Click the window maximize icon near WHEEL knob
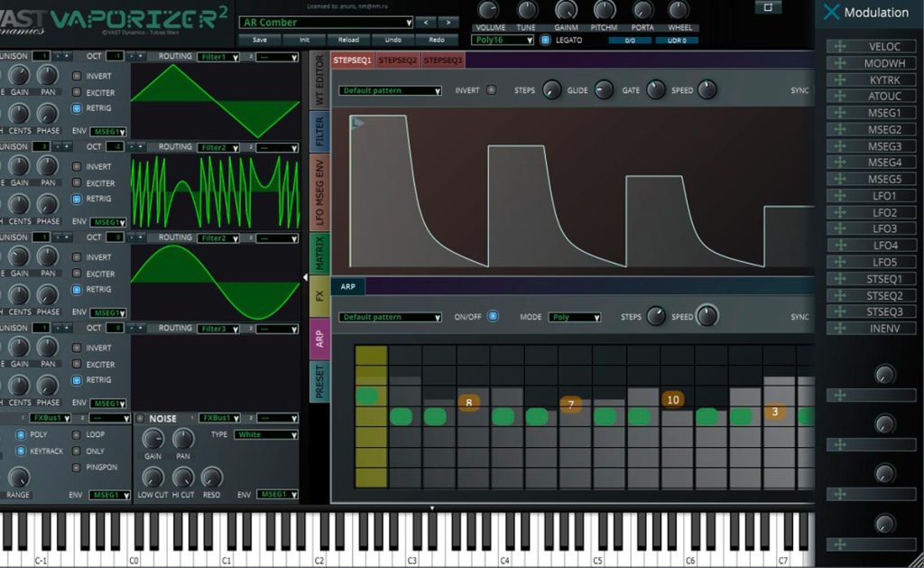This screenshot has width=924, height=568. 768,7
